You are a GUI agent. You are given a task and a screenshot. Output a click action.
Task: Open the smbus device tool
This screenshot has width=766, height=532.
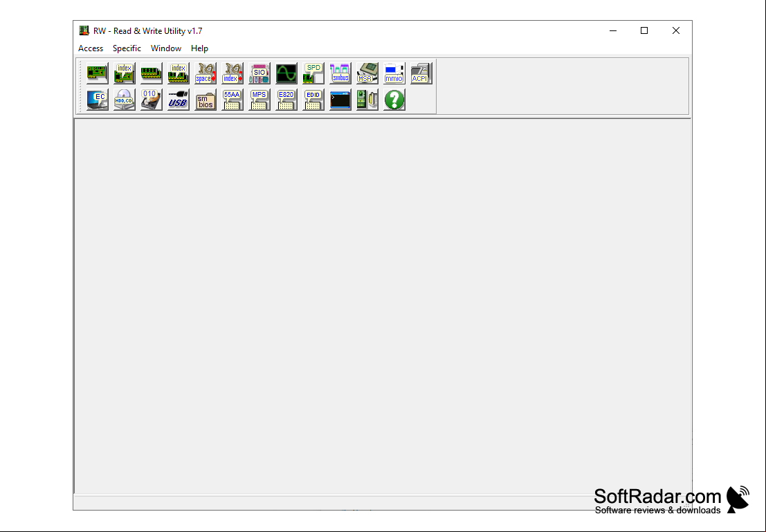[x=340, y=73]
